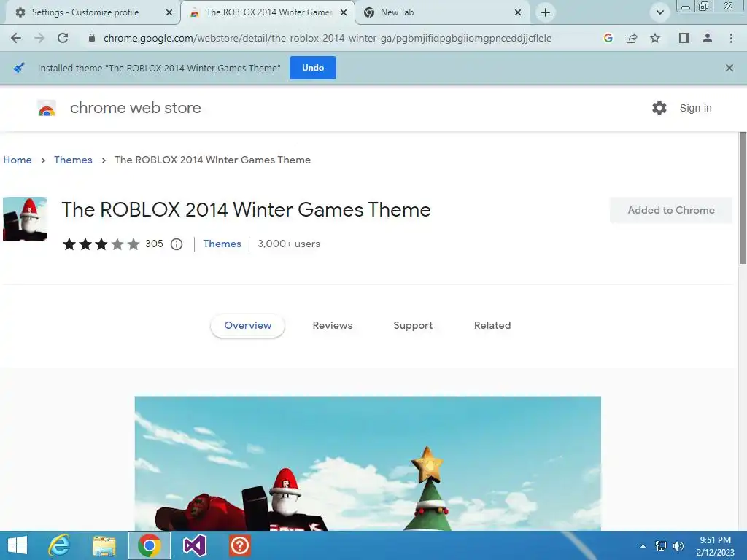Image resolution: width=747 pixels, height=560 pixels.
Task: Open the Chrome three-dot menu
Action: coord(731,38)
